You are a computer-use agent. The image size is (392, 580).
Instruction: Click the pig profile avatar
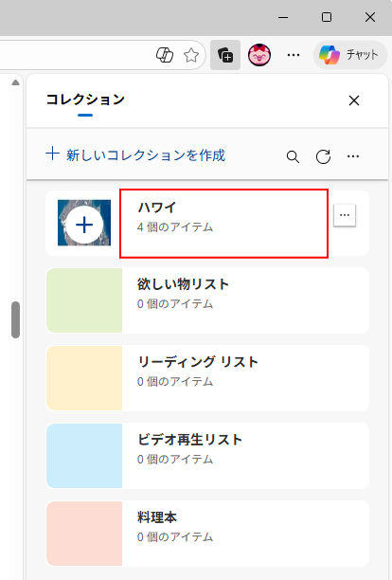coord(259,55)
